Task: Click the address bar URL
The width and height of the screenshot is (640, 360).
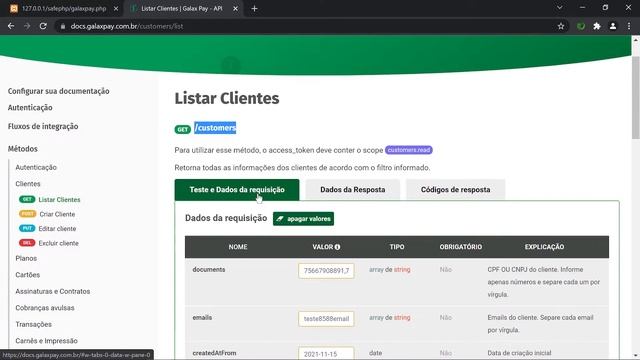Action: coord(127,26)
